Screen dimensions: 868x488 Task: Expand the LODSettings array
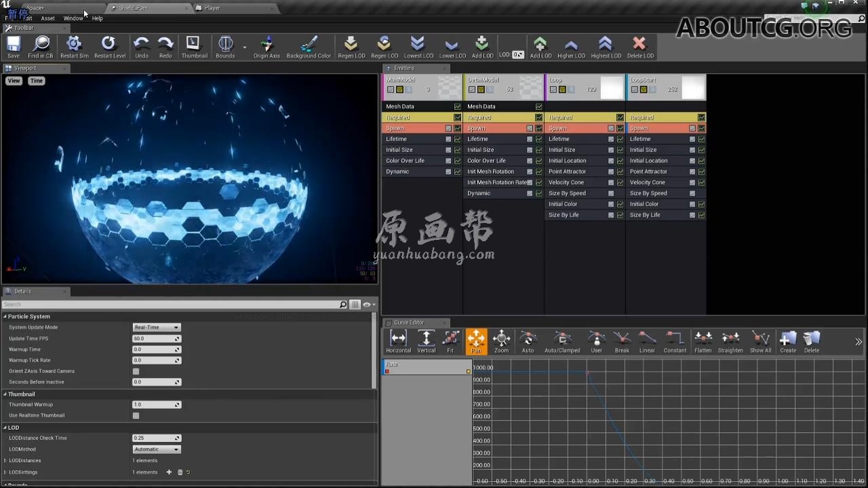[x=5, y=472]
